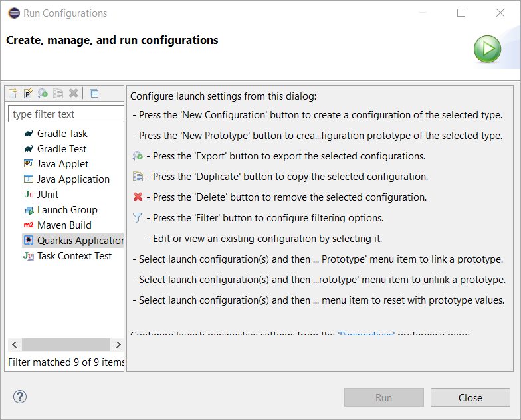Screen dimensions: 521x420
Task: Select Java Application configuration type
Action: pos(73,179)
